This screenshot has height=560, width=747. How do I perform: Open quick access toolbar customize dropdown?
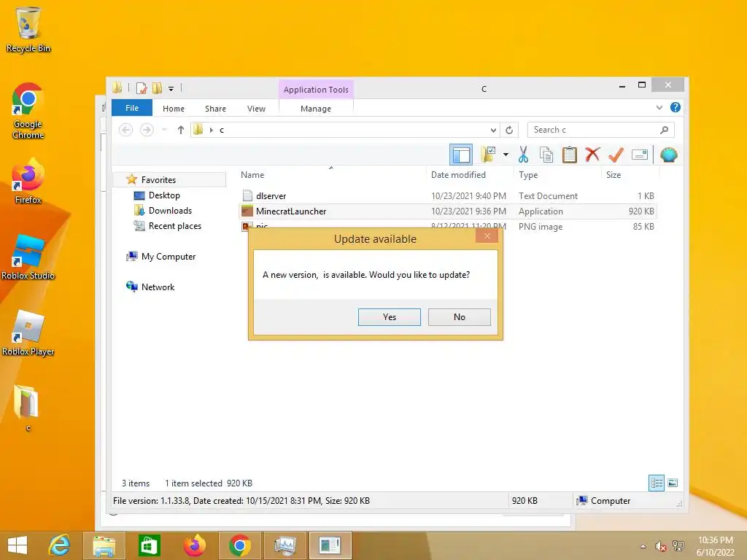tap(171, 88)
